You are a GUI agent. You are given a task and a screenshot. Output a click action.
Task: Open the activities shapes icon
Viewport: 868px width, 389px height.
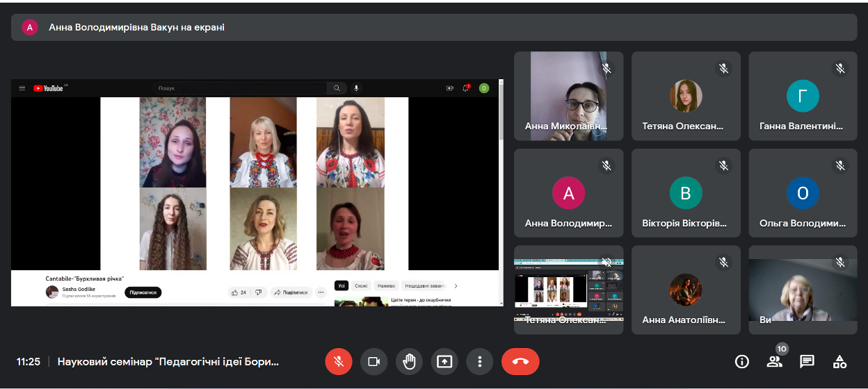coord(839,361)
